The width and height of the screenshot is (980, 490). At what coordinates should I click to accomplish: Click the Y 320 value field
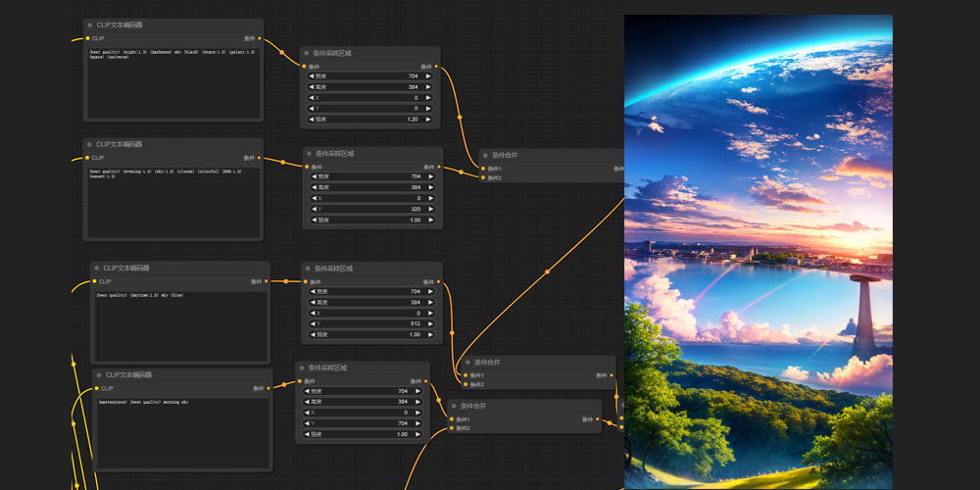point(372,209)
